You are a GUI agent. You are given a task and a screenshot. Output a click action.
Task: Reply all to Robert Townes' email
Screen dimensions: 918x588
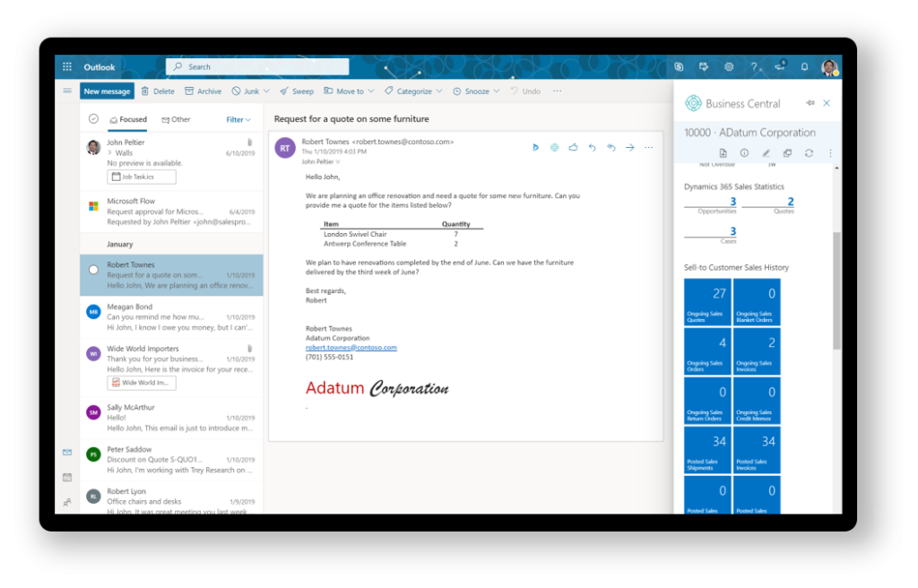click(x=611, y=148)
